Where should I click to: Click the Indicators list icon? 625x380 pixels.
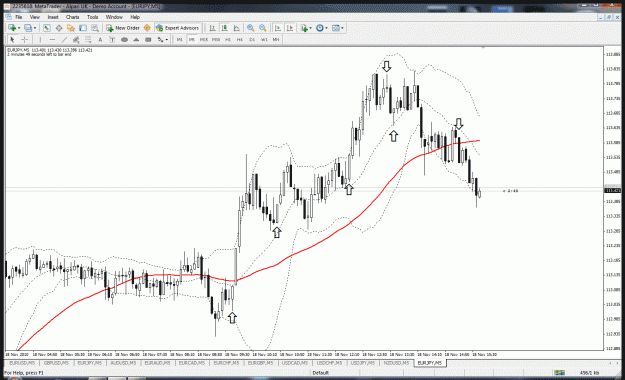point(305,28)
